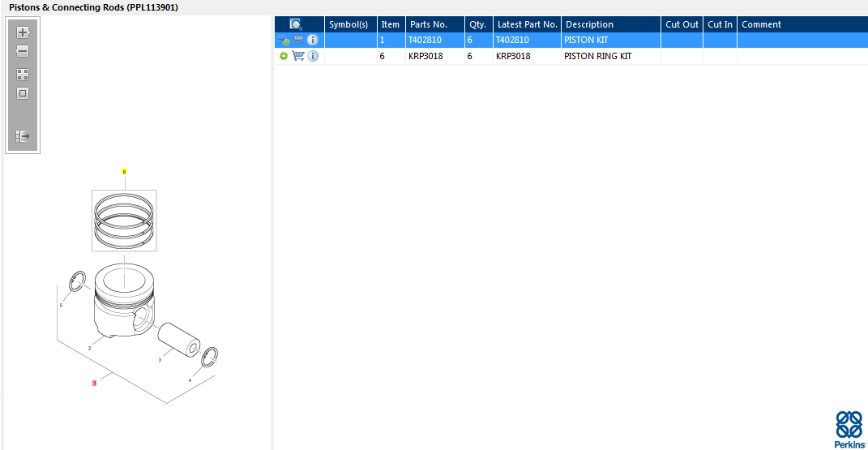Image resolution: width=868 pixels, height=450 pixels.
Task: Add T402810 PISTON KIT to cart
Action: [x=298, y=40]
